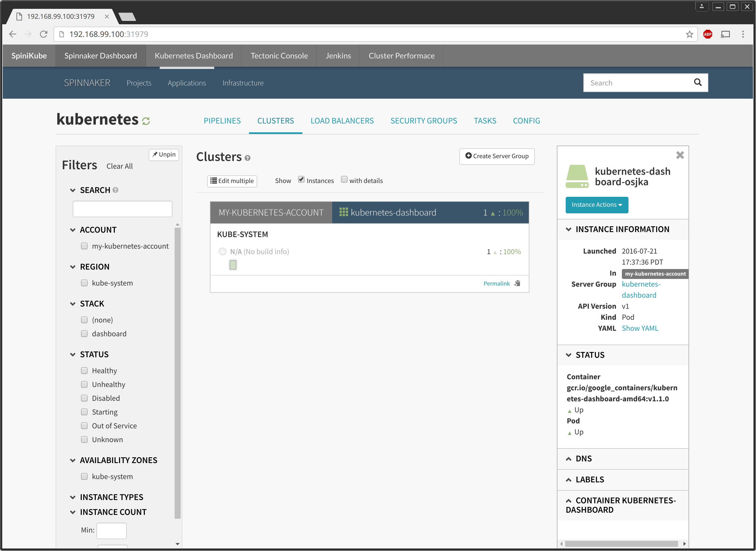Screen dimensions: 756x551
Task: Check the Healthy status filter
Action: pyautogui.click(x=84, y=370)
